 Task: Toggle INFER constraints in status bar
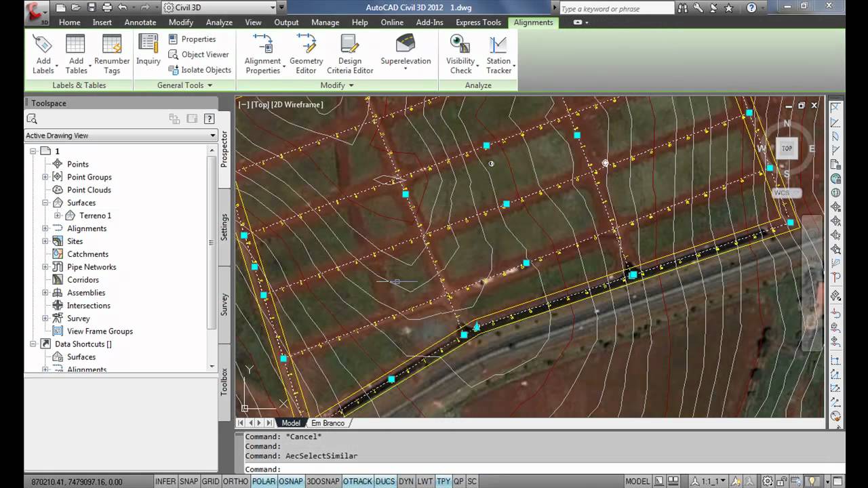(x=165, y=481)
